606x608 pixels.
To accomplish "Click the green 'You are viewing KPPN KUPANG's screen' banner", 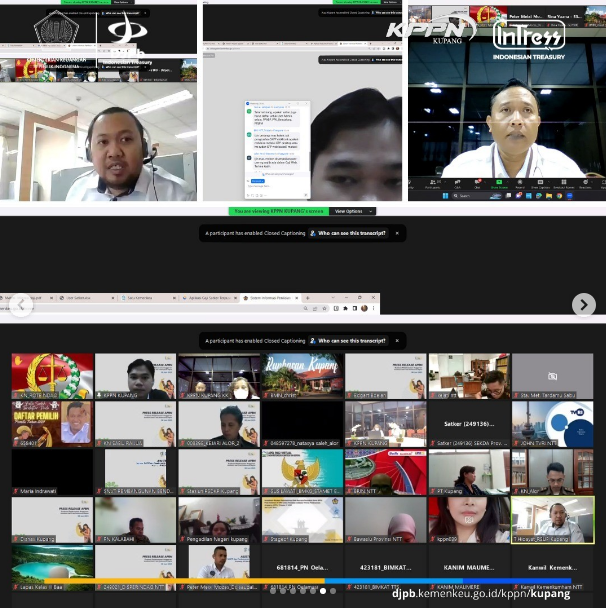I will (279, 211).
